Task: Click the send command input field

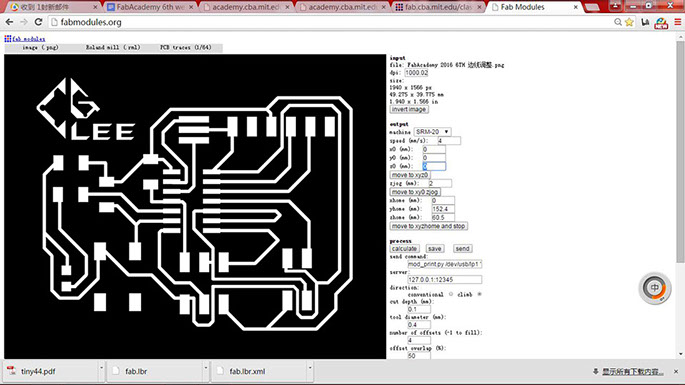Action: pos(445,264)
